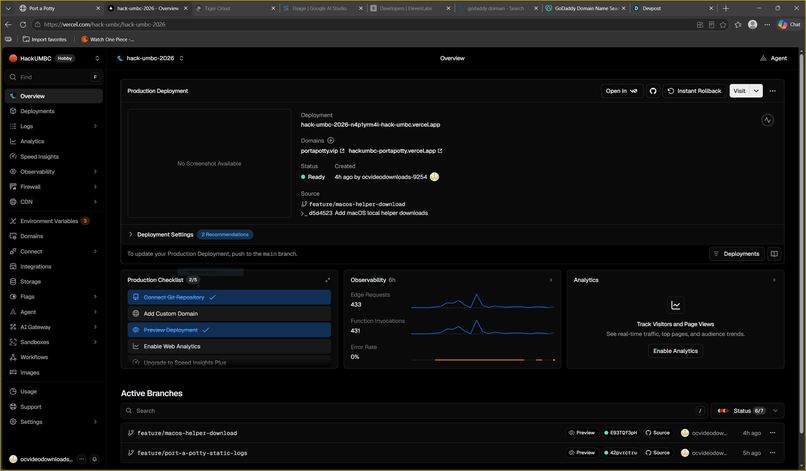Expand the Production Checklist panel
The height and width of the screenshot is (471, 806).
327,280
